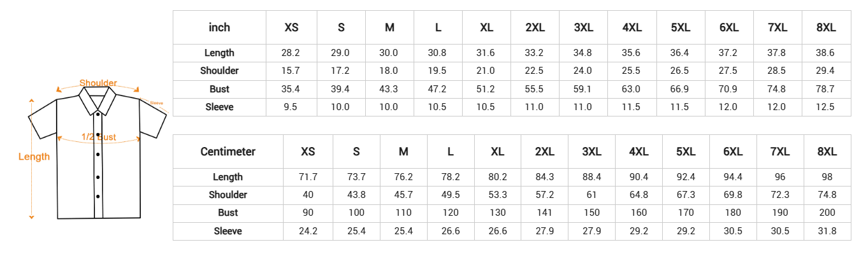Click the shirt collar in the diagram

tap(98, 100)
